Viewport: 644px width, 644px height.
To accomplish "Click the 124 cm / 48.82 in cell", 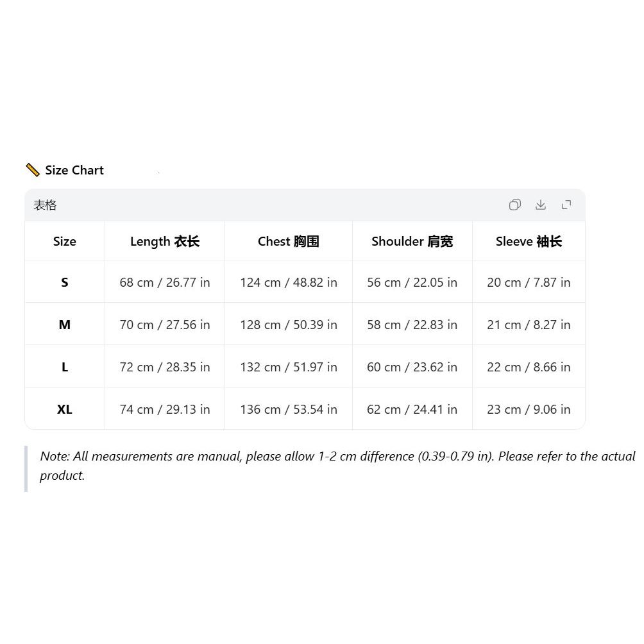I will 288,282.
